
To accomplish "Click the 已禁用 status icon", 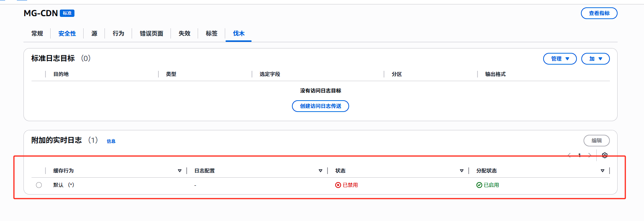I will [338, 185].
